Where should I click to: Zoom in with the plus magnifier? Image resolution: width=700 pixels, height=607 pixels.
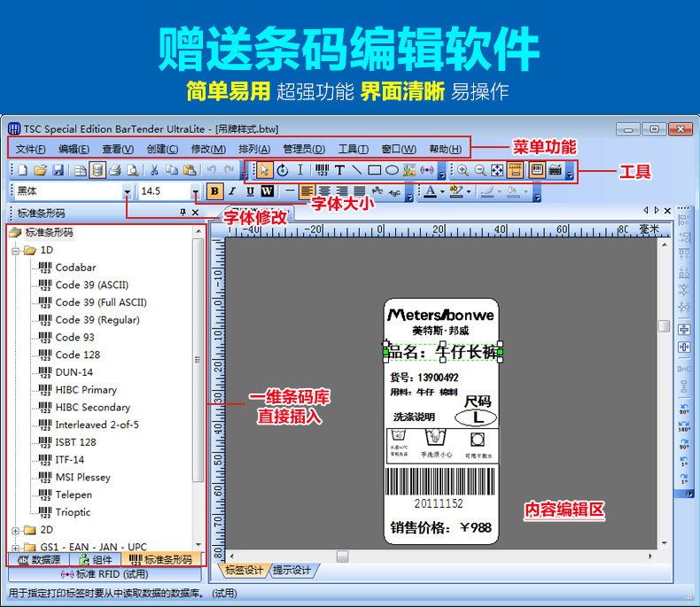[463, 170]
